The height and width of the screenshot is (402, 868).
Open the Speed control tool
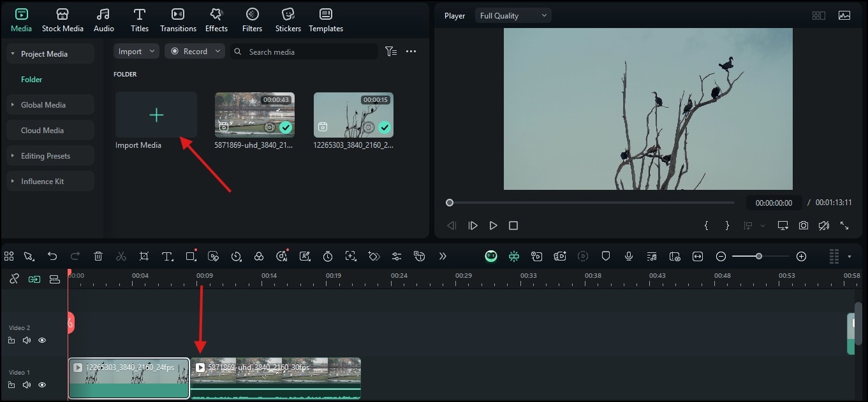pyautogui.click(x=236, y=256)
